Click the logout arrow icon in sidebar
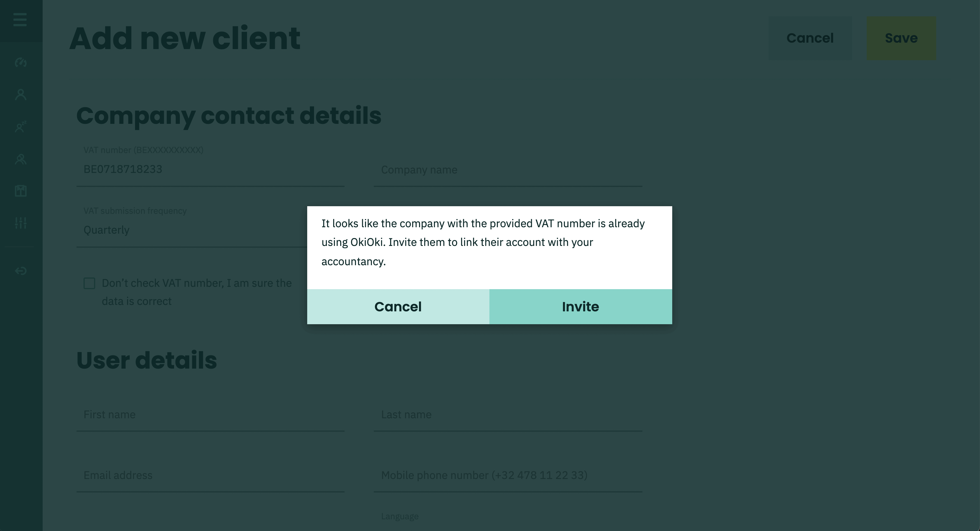This screenshot has height=531, width=980. [20, 271]
